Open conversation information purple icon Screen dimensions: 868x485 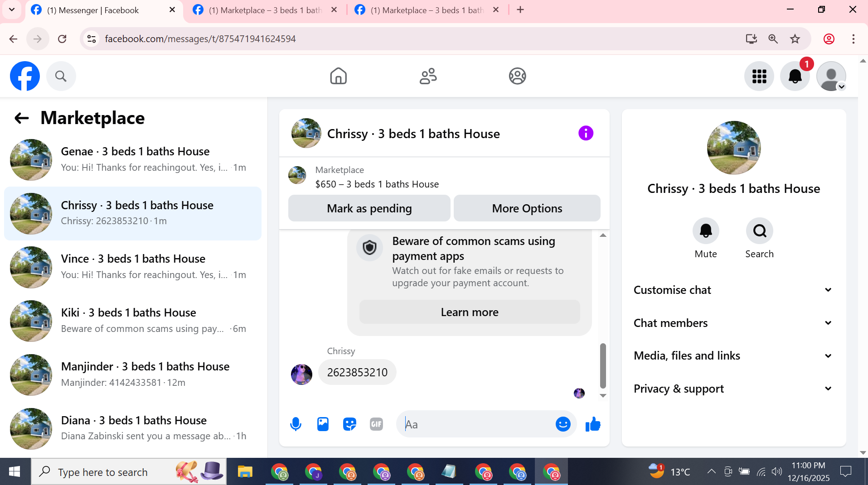(x=586, y=133)
